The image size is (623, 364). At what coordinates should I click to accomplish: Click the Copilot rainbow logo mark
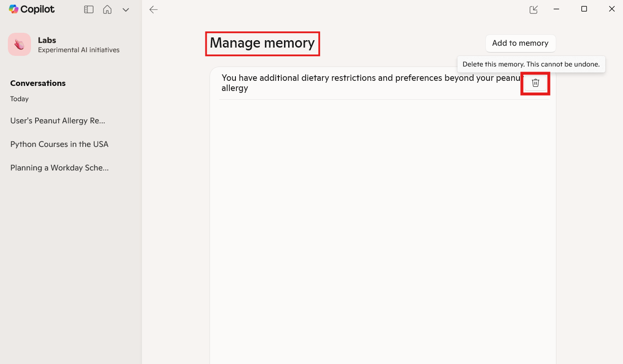13,9
